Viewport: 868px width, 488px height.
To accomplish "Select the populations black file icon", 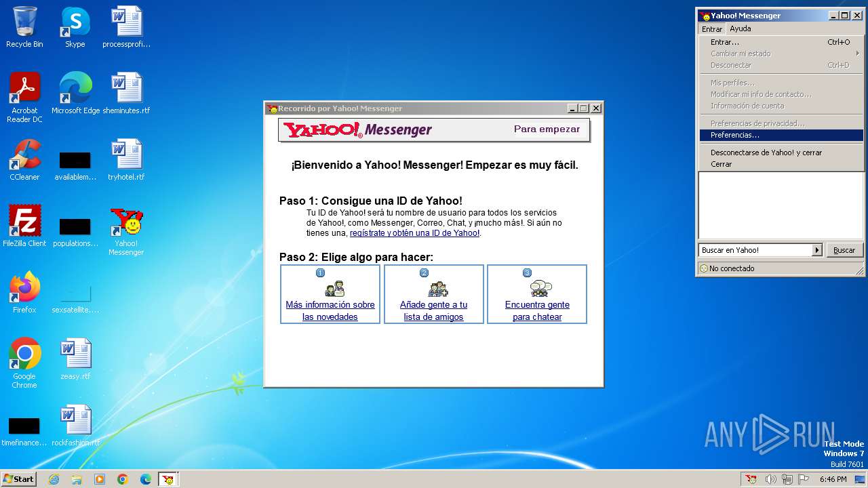I will [75, 232].
